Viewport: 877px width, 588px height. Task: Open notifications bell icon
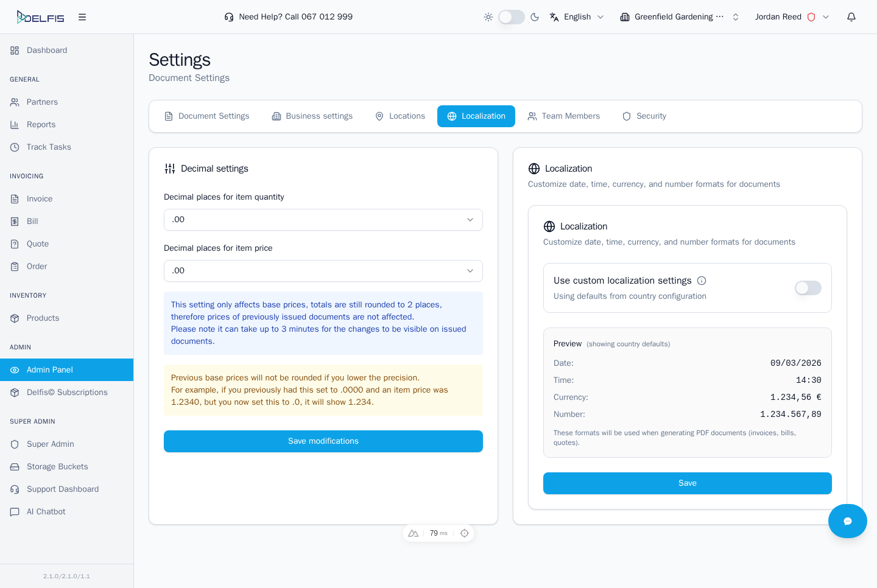(851, 17)
